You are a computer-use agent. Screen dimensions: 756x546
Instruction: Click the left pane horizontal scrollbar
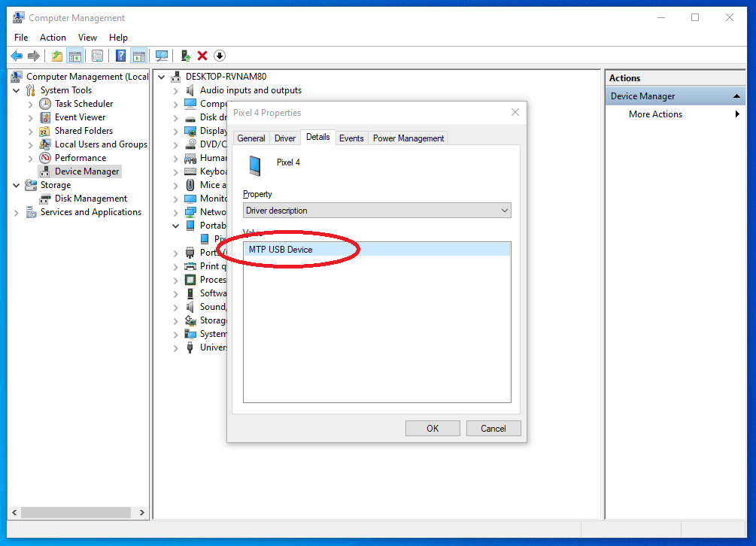tap(78, 512)
